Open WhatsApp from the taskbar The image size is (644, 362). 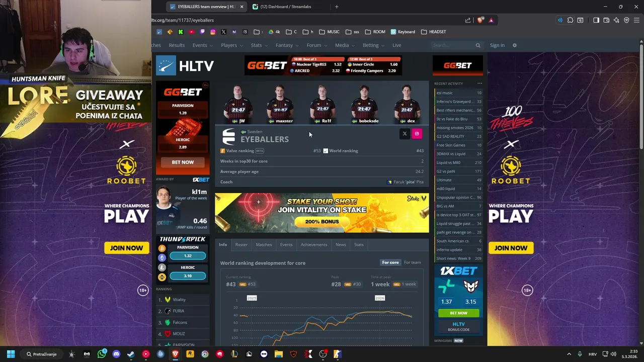(x=102, y=354)
